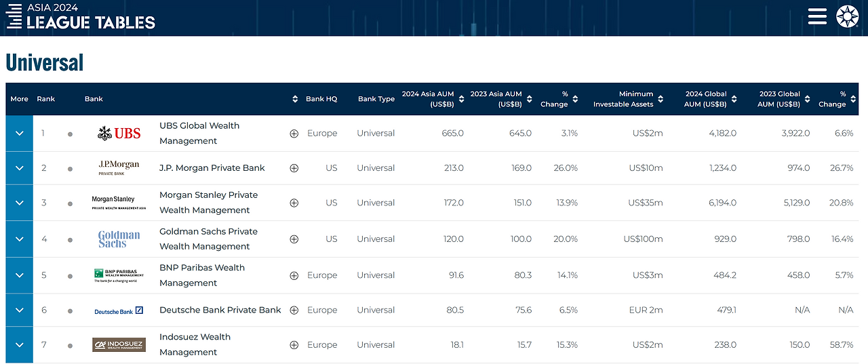
Task: Expand the Indosuez Wealth Management row
Action: point(19,345)
